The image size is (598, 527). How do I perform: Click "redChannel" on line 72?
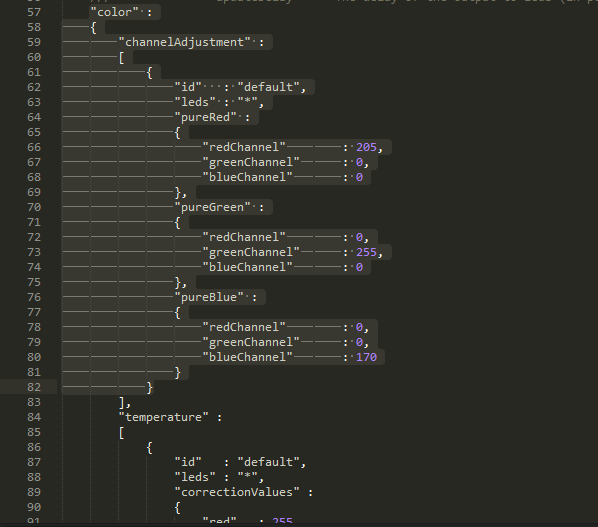[244, 237]
